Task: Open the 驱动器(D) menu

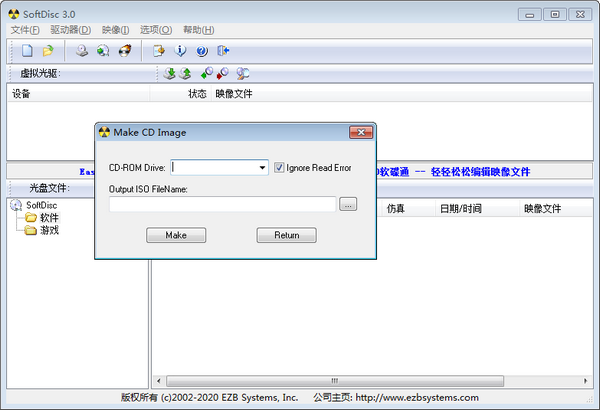Action: (x=71, y=30)
